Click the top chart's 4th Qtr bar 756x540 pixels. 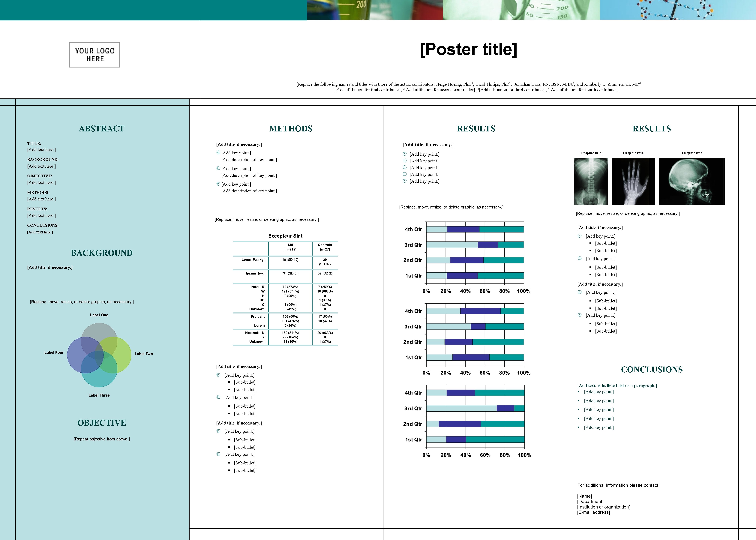[x=475, y=229]
